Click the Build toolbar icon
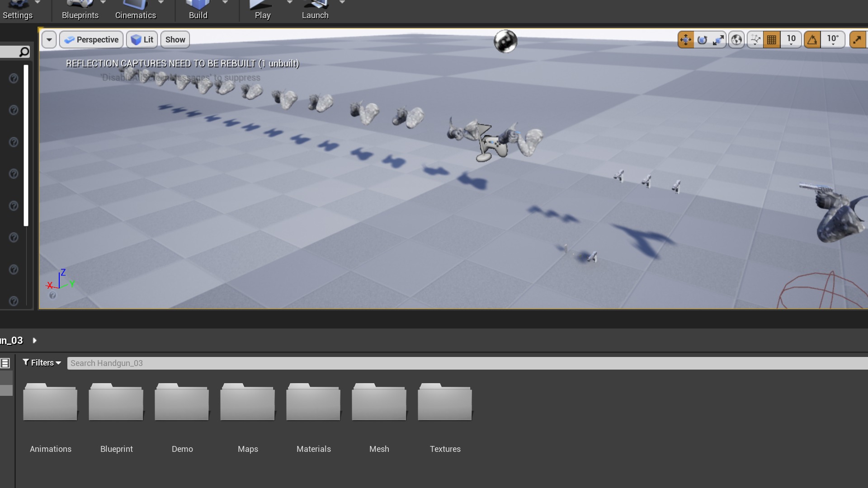 click(x=198, y=9)
